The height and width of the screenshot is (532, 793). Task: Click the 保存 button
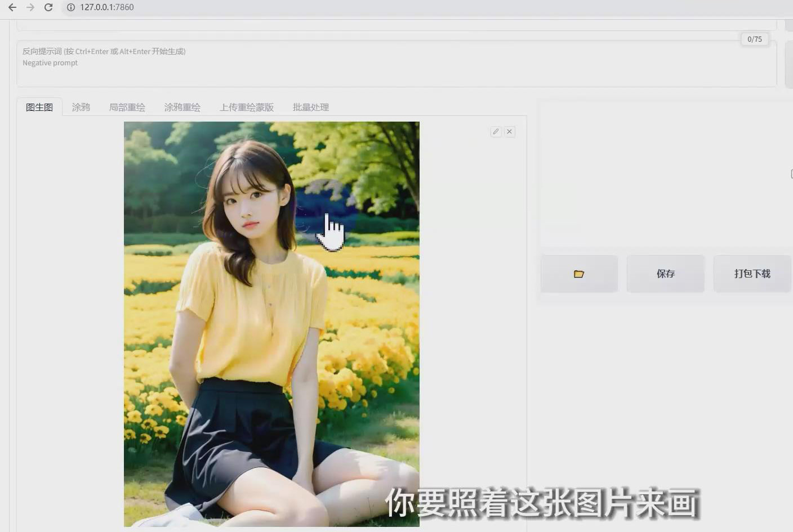click(x=666, y=274)
